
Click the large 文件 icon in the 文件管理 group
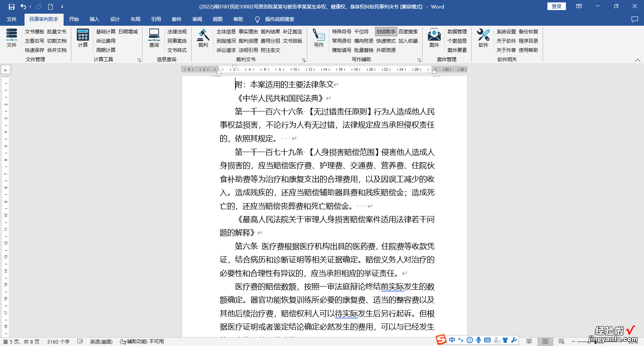click(12, 38)
